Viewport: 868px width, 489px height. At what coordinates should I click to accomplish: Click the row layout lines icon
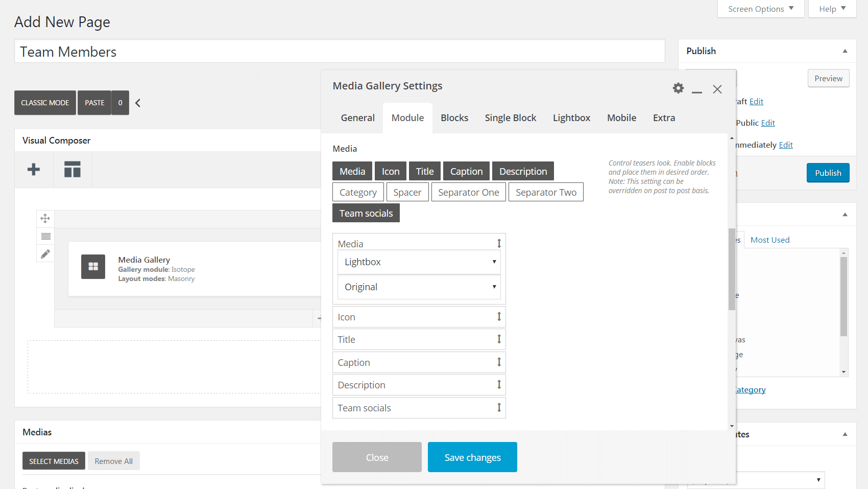point(45,236)
